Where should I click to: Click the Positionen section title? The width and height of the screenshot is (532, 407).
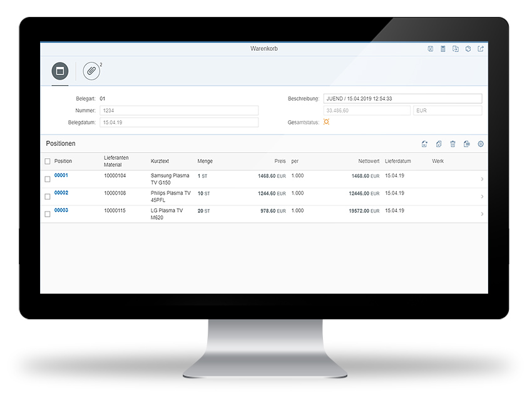click(61, 143)
